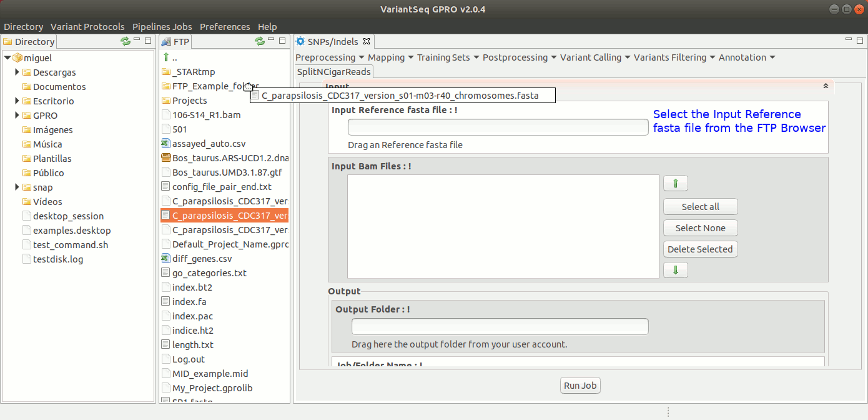Viewport: 868px width, 420px height.
Task: Expand the GPRO folder tree node
Action: click(x=17, y=116)
